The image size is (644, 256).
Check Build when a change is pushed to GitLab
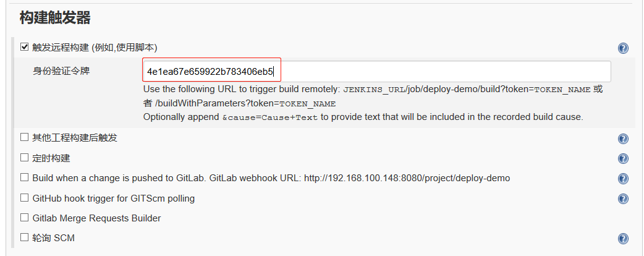25,177
